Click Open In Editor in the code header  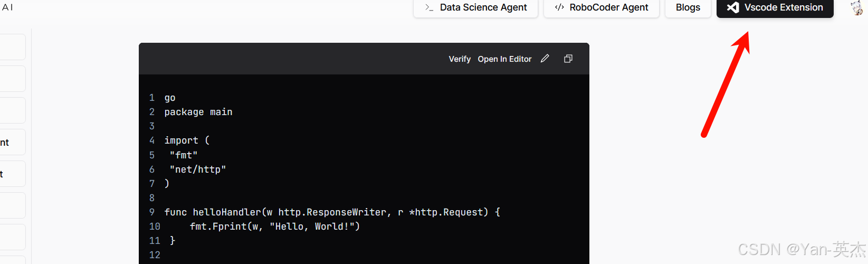pyautogui.click(x=504, y=59)
